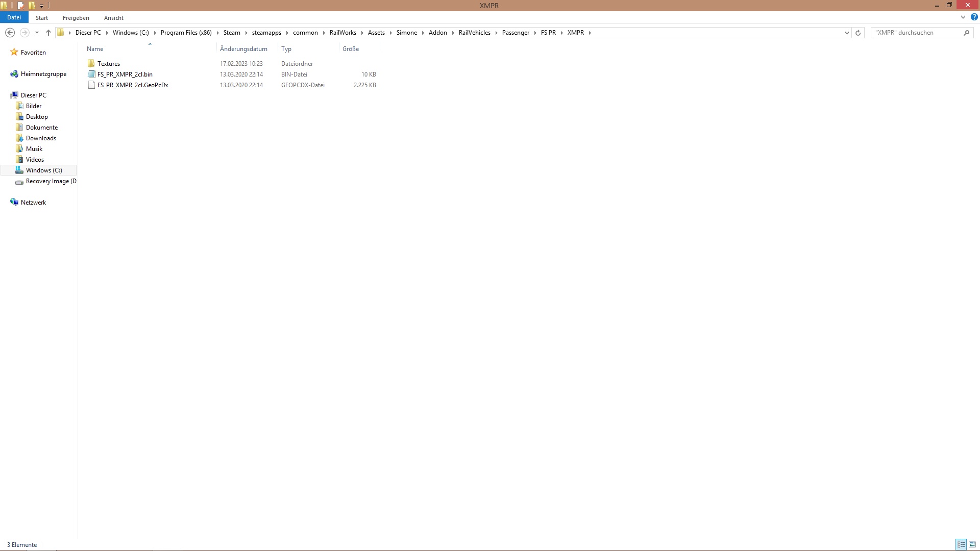Viewport: 980px width, 551px height.
Task: Open the Datei menu tab
Action: click(x=14, y=17)
